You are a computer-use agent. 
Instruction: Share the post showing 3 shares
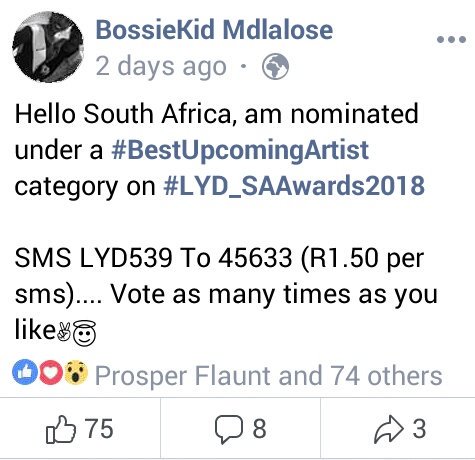[398, 429]
